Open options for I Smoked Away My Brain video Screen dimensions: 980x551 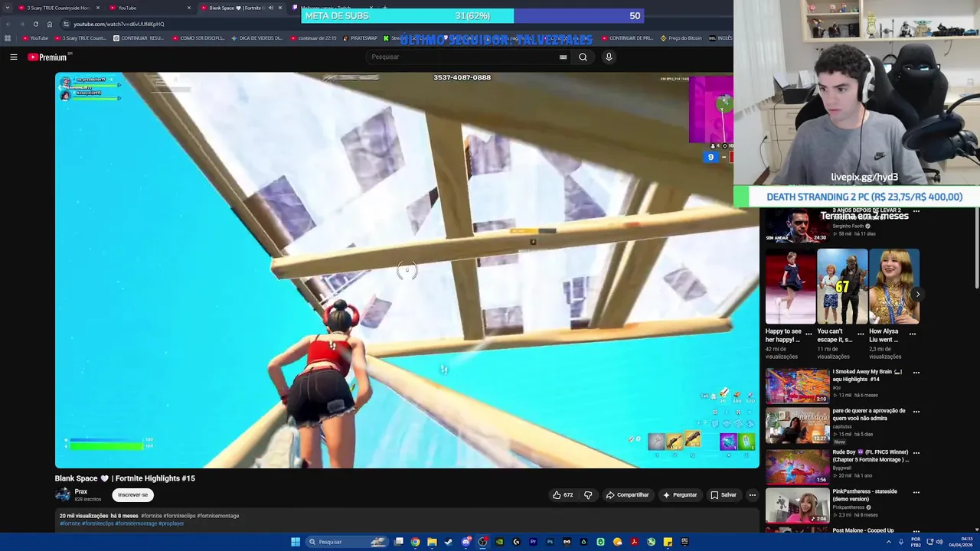pyautogui.click(x=916, y=373)
